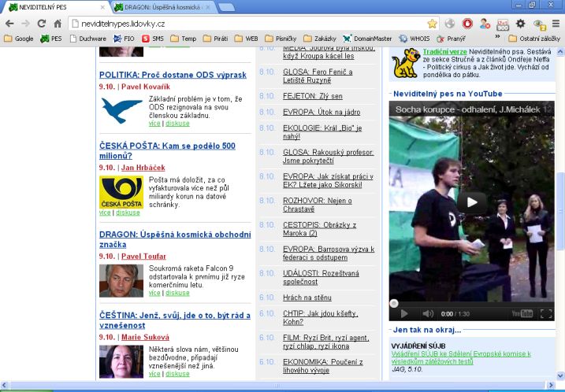Viewport: 565px width, 392px height.
Task: Start the video with the center play button
Action: 472,202
